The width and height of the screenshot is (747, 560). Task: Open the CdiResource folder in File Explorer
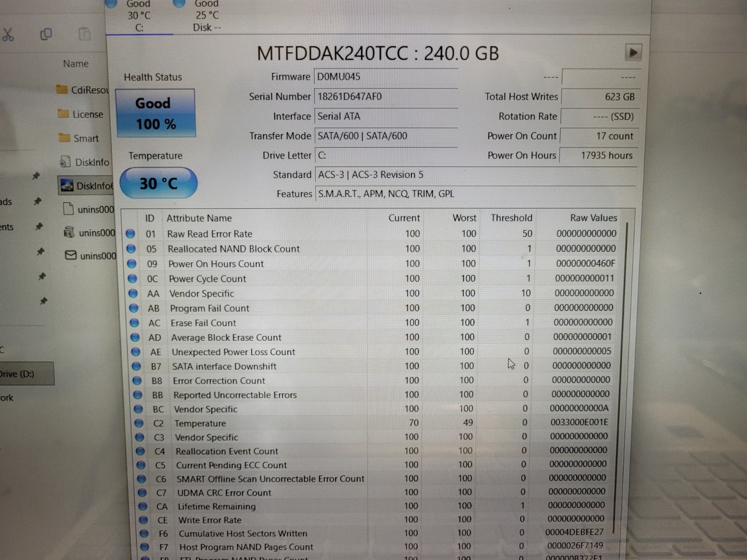[82, 90]
